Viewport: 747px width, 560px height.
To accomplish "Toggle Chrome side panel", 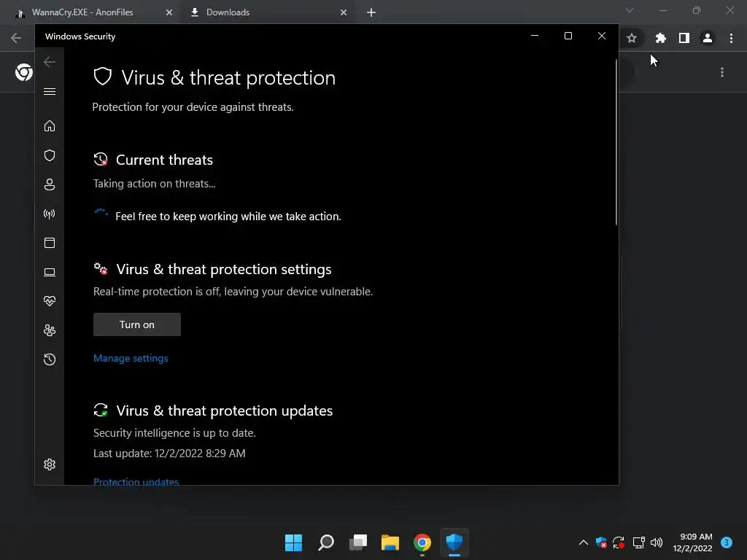I will [684, 38].
